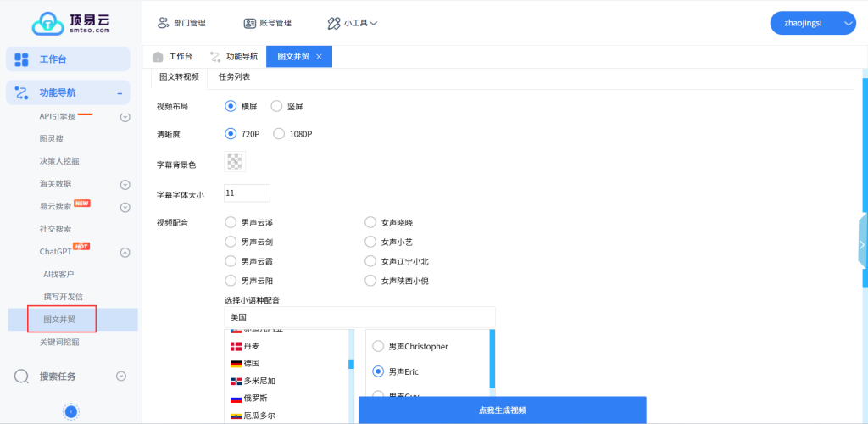Image resolution: width=868 pixels, height=424 pixels.
Task: Close the 图文并贸 tab
Action: 319,57
